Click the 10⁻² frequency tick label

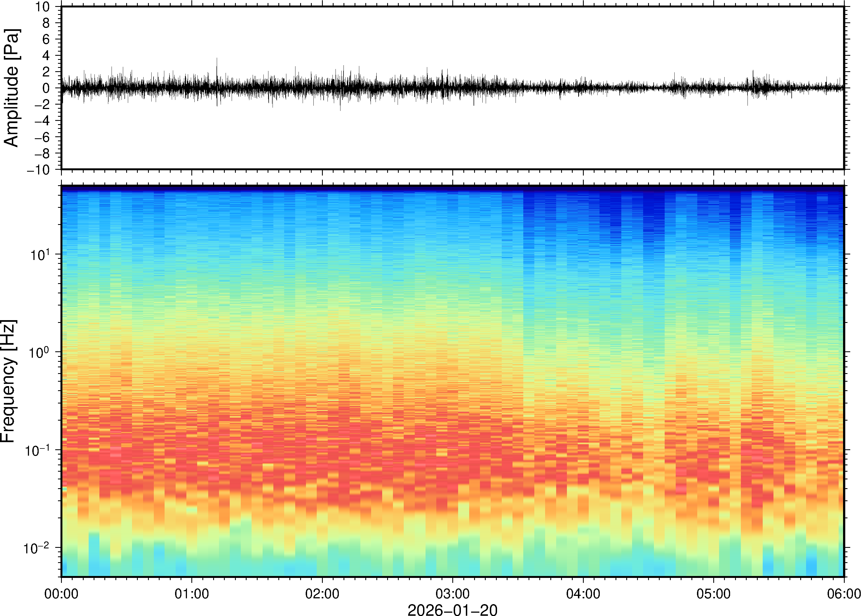(36, 548)
